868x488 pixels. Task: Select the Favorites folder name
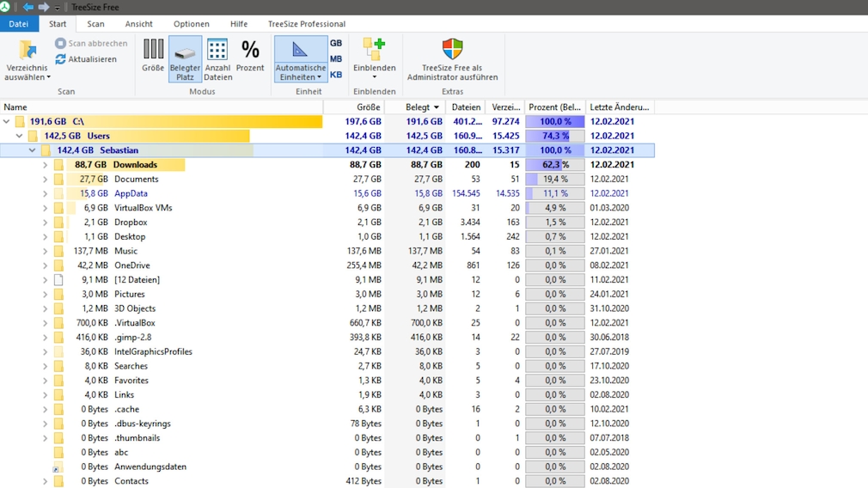pyautogui.click(x=131, y=380)
